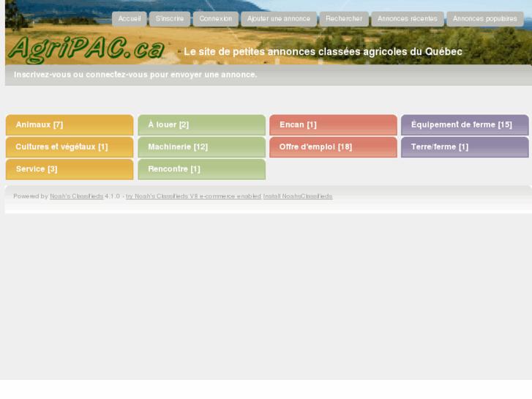
Task: Open the Rencontre [1] category
Action: click(x=201, y=169)
